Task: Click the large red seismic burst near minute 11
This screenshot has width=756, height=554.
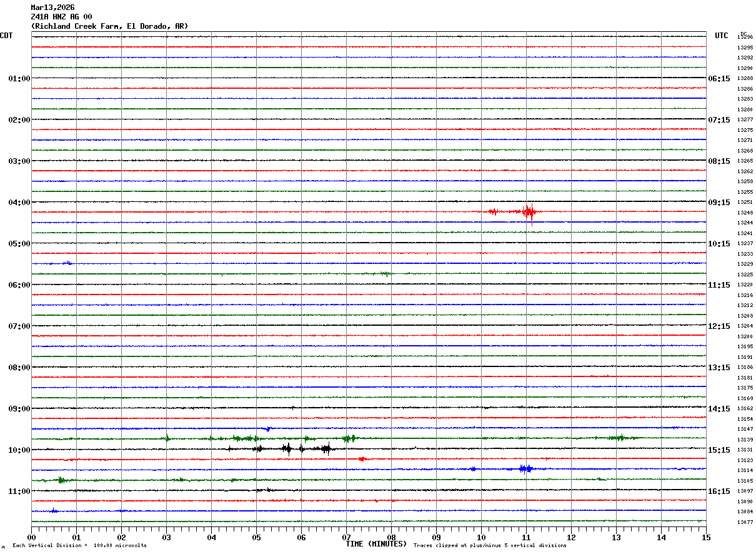Action: click(529, 212)
